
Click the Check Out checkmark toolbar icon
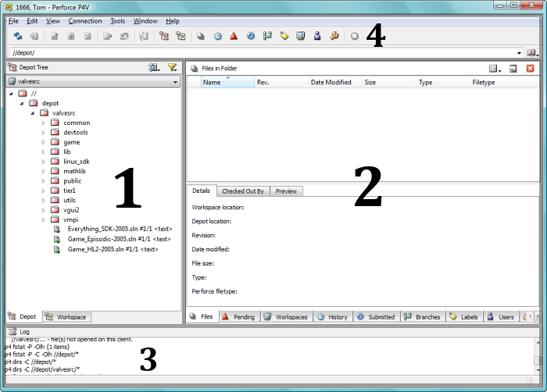coord(54,36)
